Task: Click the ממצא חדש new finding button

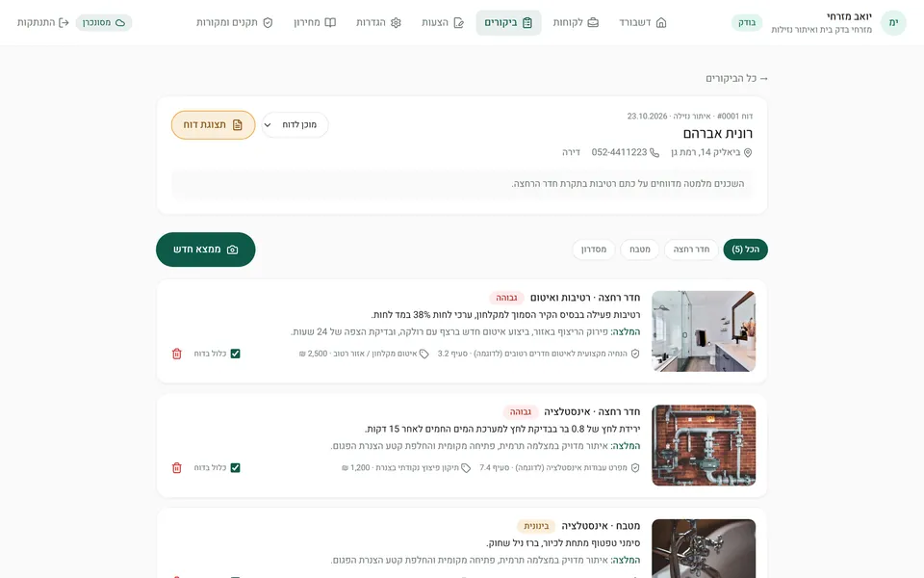Action: coord(206,250)
